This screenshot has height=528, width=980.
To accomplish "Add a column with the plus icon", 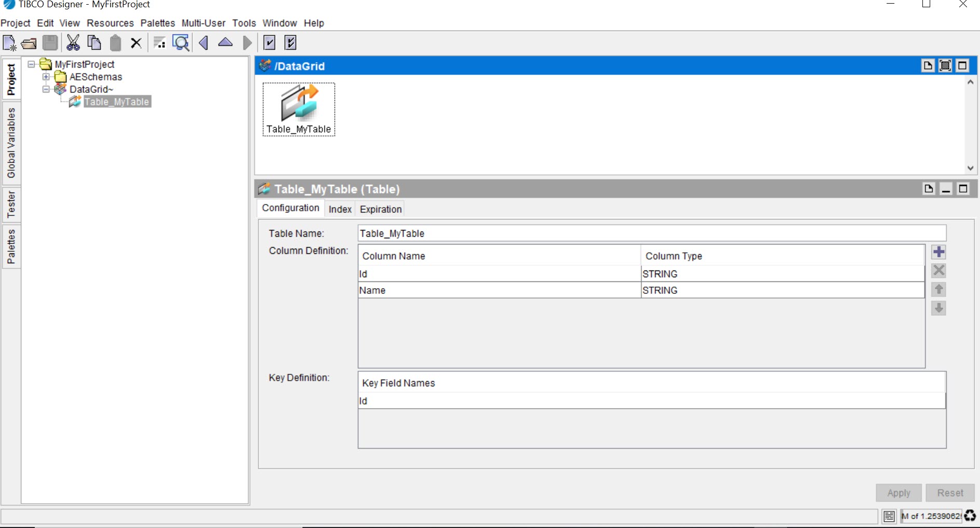I will (x=938, y=252).
